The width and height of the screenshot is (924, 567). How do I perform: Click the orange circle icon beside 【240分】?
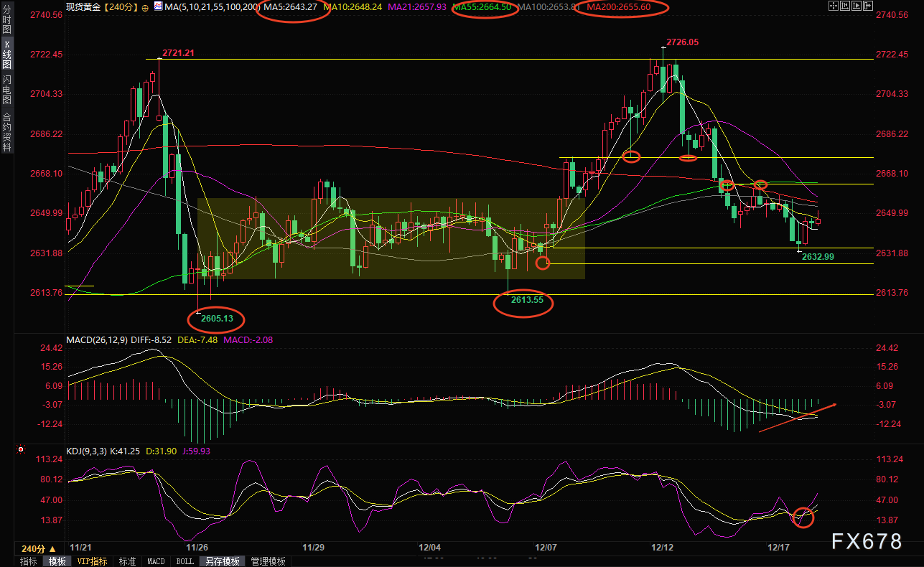point(146,7)
